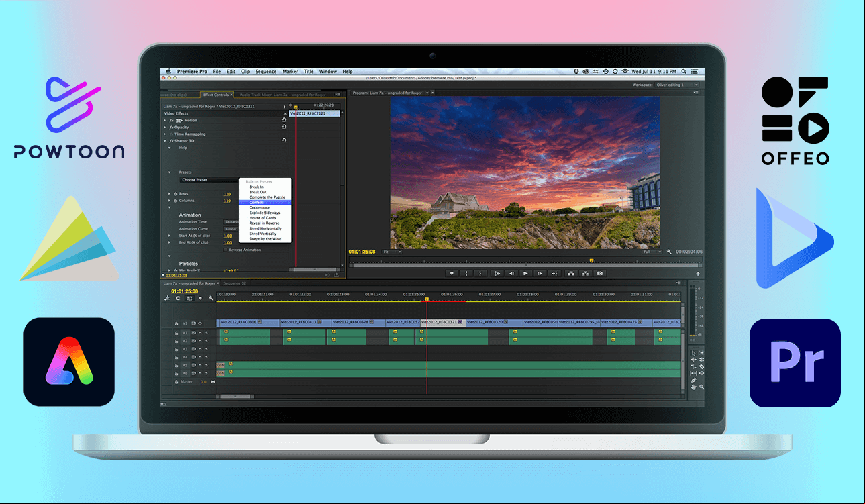Toggle nest sequence insert icon in timeline
Image resolution: width=865 pixels, height=504 pixels.
pos(168,299)
